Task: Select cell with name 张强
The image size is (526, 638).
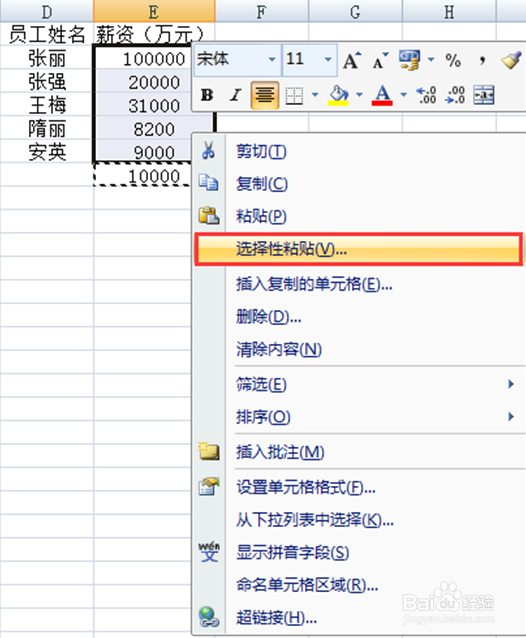Action: [47, 81]
